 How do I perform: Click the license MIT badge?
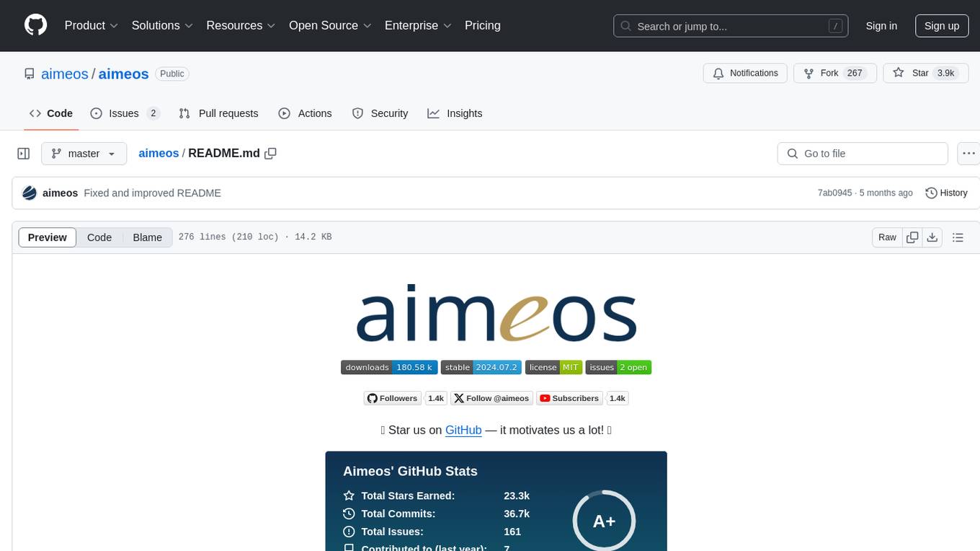(x=553, y=367)
